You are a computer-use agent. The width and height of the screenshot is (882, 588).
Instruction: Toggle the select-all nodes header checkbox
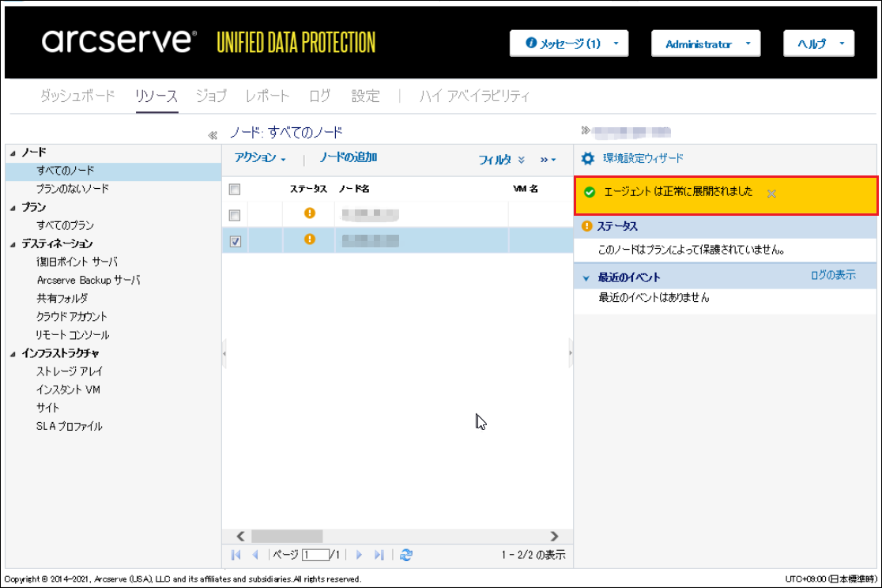(x=235, y=190)
